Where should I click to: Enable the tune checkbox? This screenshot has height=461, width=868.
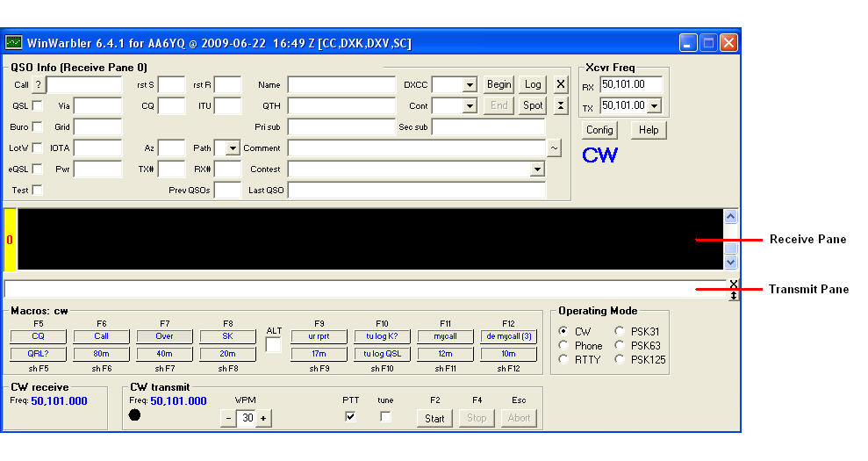click(x=385, y=416)
